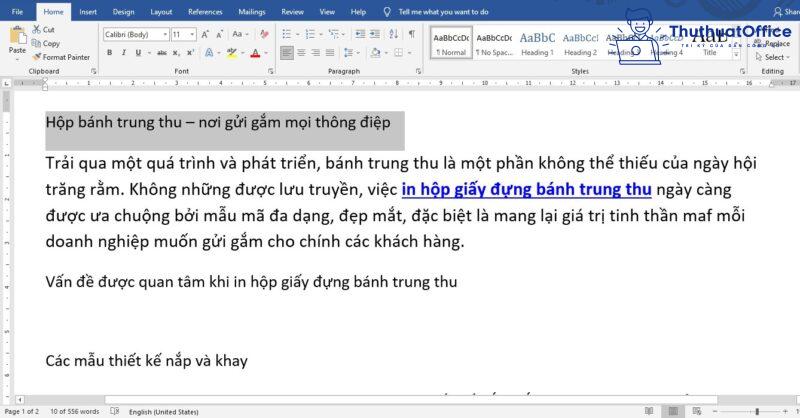Justify the selected paragraph
The width and height of the screenshot is (800, 418).
coord(330,53)
